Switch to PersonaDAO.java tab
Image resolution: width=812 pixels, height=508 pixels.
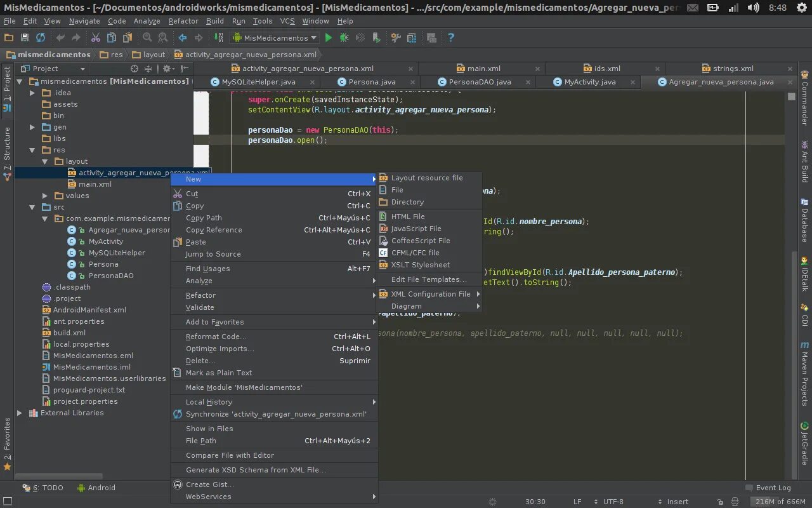coord(480,82)
